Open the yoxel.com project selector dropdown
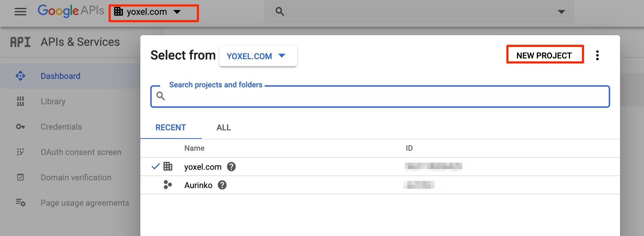This screenshot has width=644, height=236. point(153,12)
